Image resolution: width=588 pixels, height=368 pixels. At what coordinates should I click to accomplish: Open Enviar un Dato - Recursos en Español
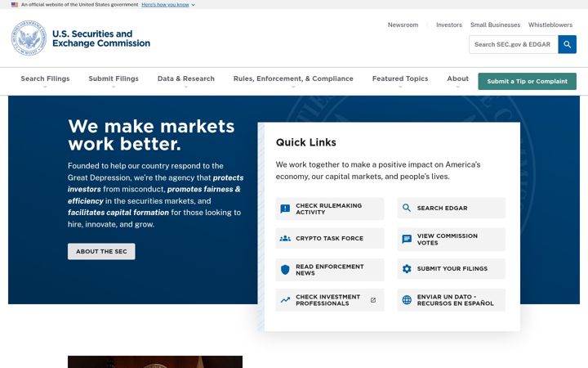(x=451, y=300)
